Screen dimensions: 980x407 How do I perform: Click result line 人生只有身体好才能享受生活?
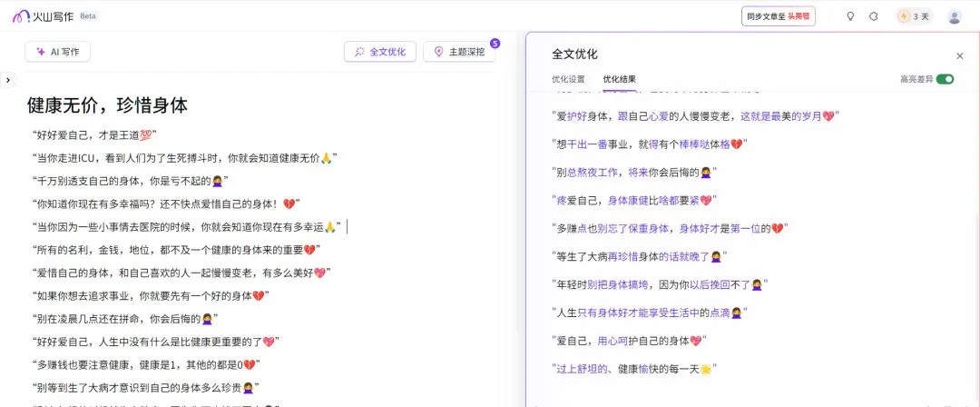pos(650,313)
